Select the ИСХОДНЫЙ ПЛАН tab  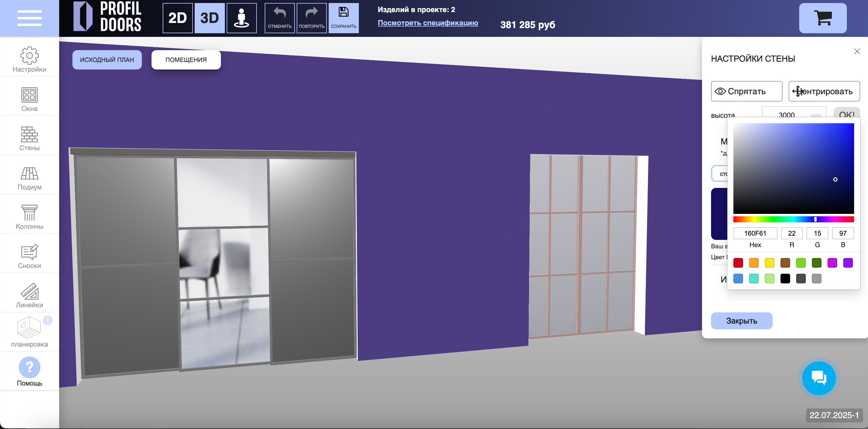(107, 60)
